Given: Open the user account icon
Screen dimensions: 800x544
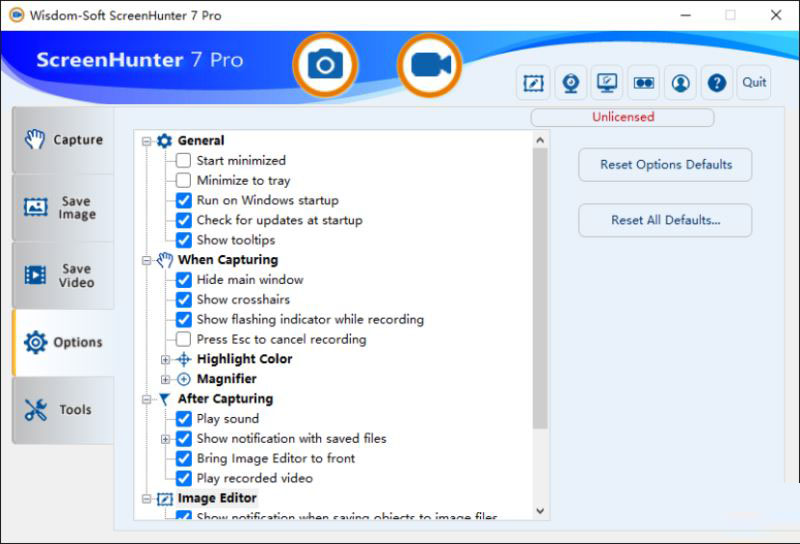Looking at the screenshot, I should coord(681,83).
